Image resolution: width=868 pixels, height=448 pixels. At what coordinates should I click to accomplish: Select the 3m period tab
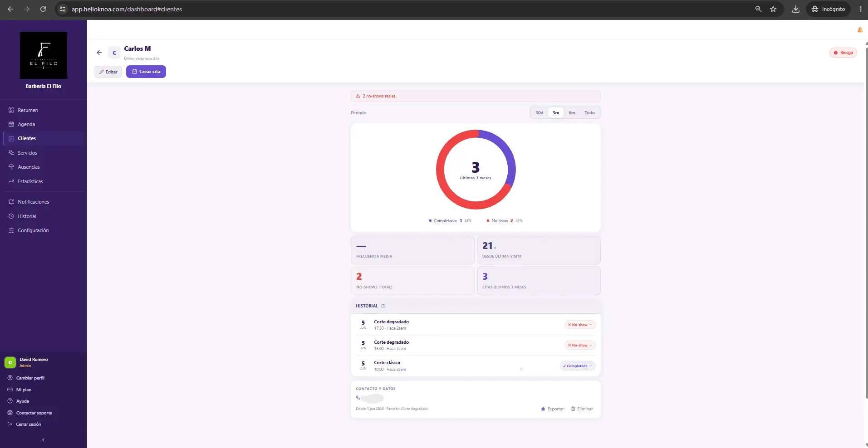point(556,113)
